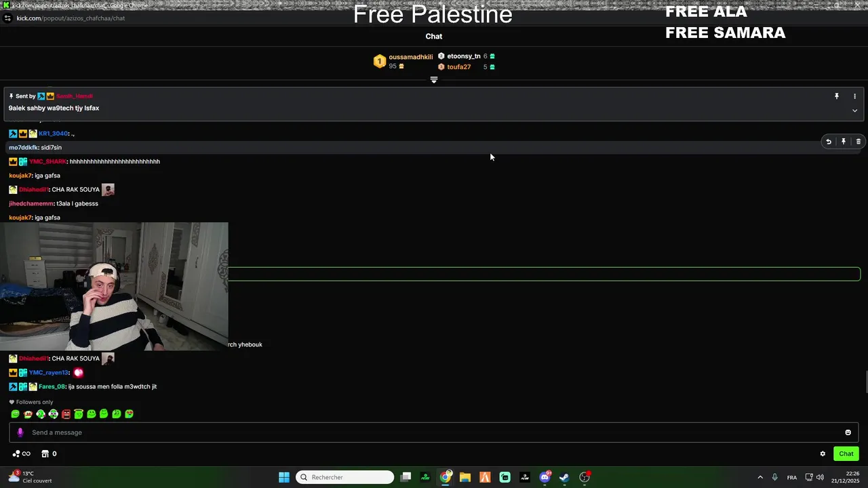868x488 pixels.
Task: Insert the green angel halo emote
Action: click(x=79, y=413)
